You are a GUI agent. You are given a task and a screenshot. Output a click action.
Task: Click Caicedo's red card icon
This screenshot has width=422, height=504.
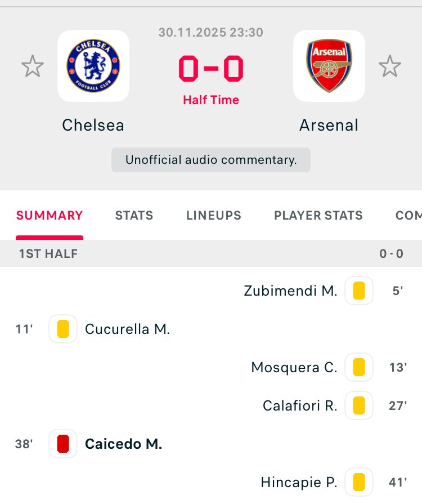pyautogui.click(x=63, y=444)
